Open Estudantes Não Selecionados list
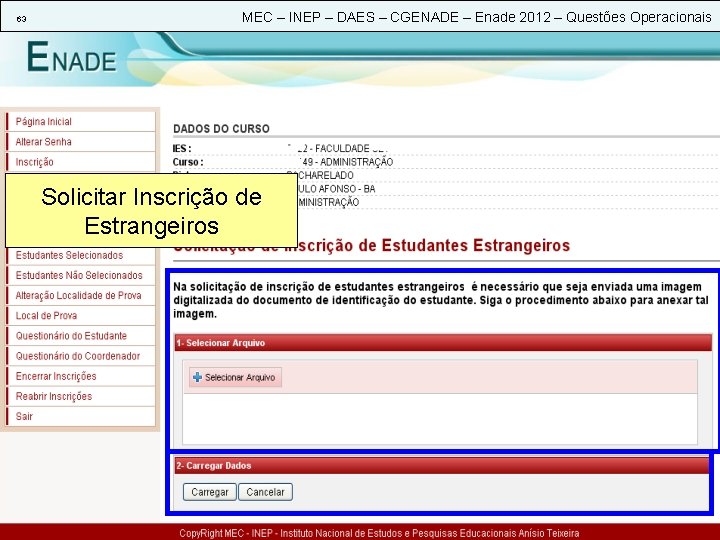 [x=81, y=276]
